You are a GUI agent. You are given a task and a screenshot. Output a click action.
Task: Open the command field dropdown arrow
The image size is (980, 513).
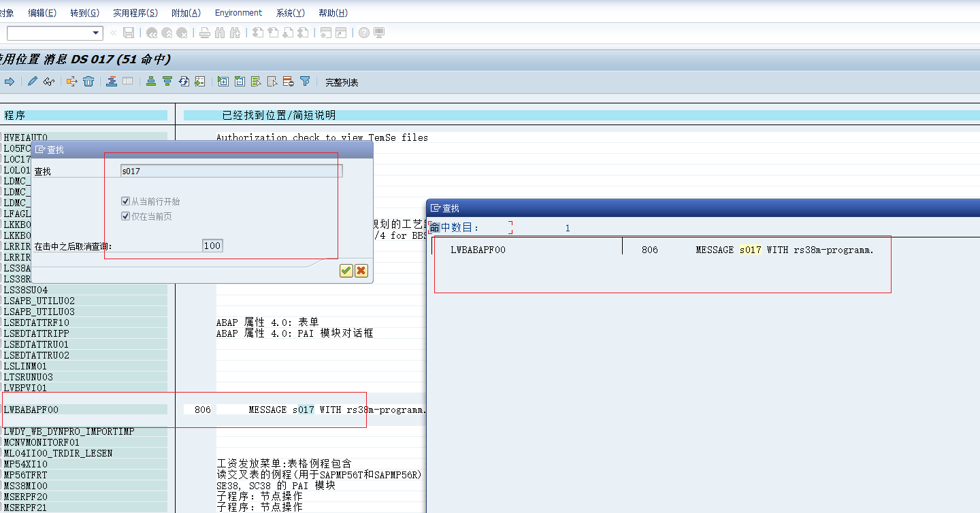click(95, 33)
